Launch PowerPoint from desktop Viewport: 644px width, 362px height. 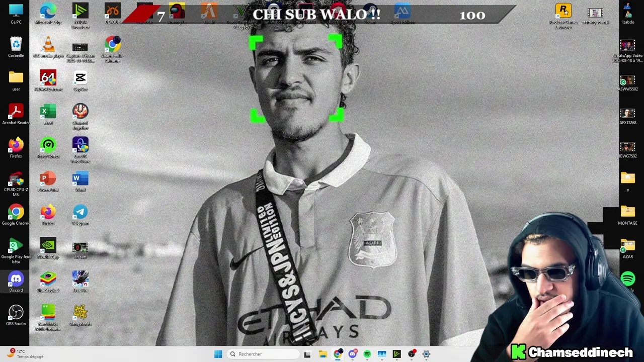[x=48, y=182]
